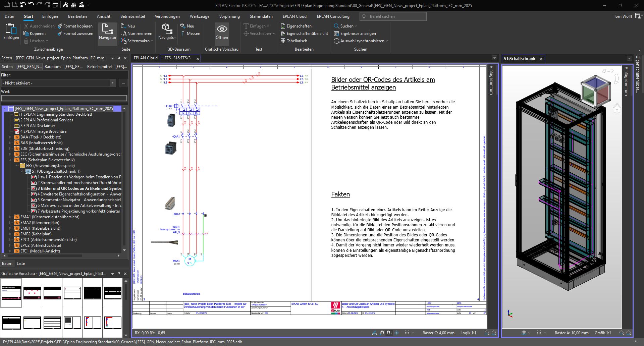This screenshot has height=346, width=644.
Task: Expand the EMA1 Klemmenleistenübersicht tree node
Action: pos(10,217)
